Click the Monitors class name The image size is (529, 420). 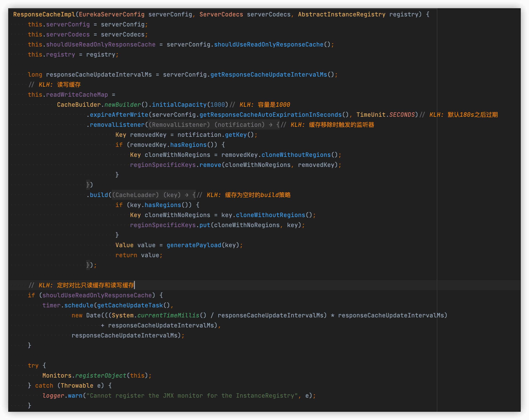57,376
